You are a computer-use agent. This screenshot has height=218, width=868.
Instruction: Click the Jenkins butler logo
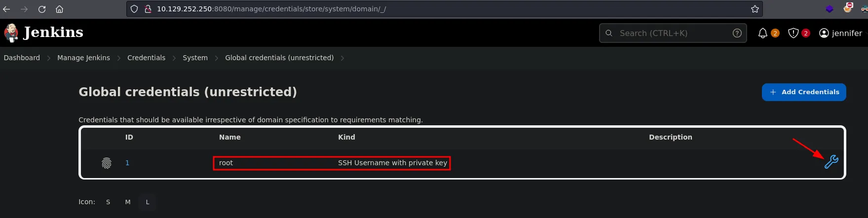point(11,33)
